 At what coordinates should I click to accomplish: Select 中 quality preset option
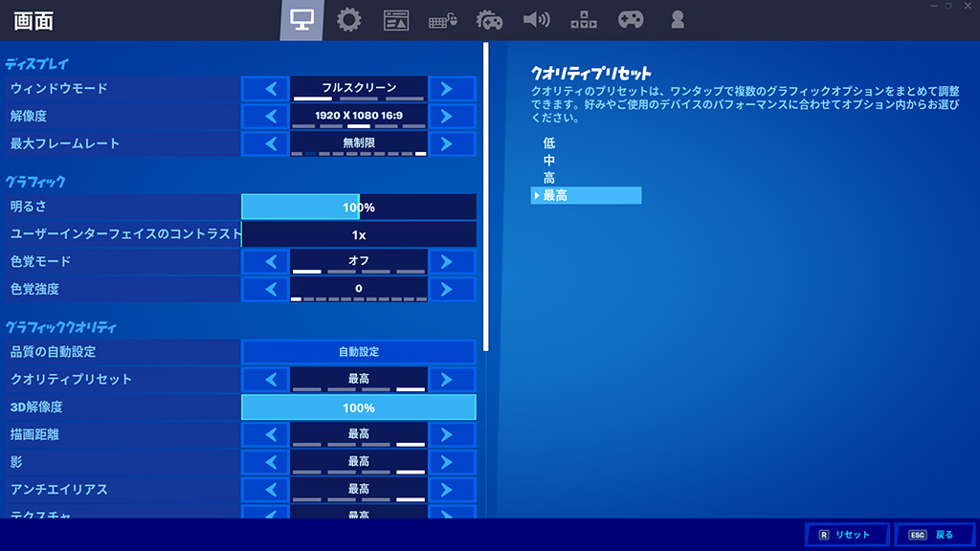(x=548, y=161)
